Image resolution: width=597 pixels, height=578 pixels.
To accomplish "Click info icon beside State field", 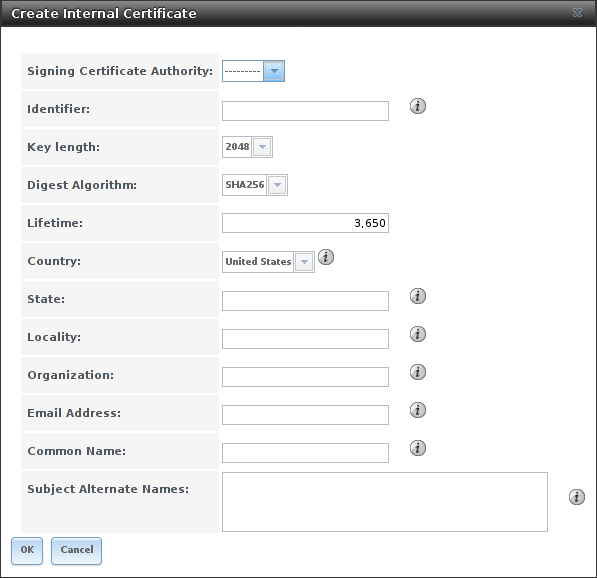I will click(x=418, y=296).
